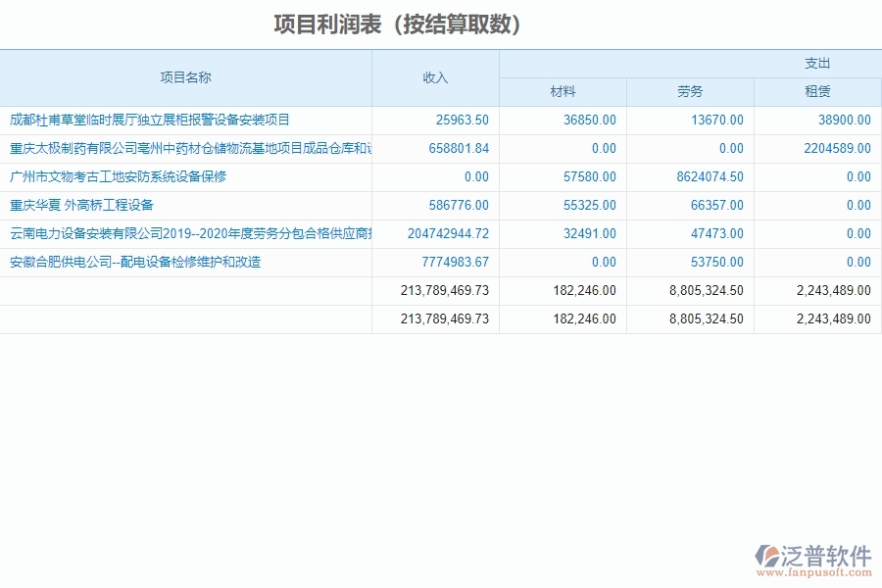Click the 项目名称 column header

click(186, 78)
